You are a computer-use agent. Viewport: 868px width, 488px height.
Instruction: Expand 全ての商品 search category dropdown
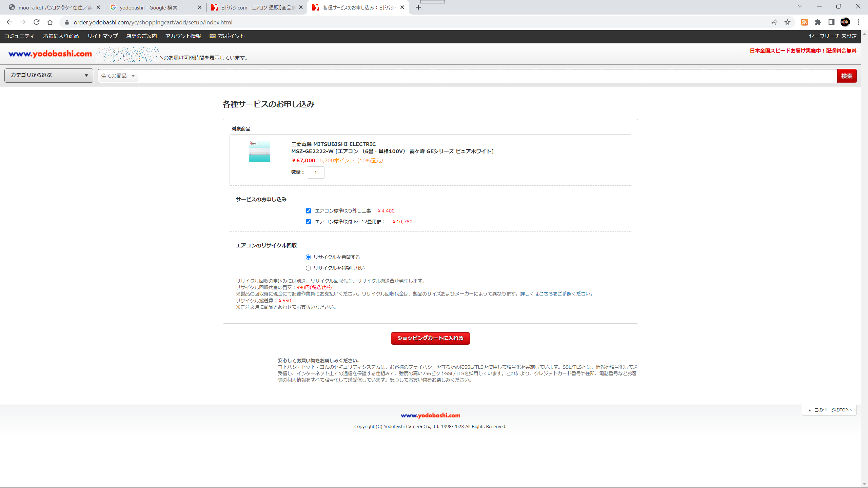118,76
